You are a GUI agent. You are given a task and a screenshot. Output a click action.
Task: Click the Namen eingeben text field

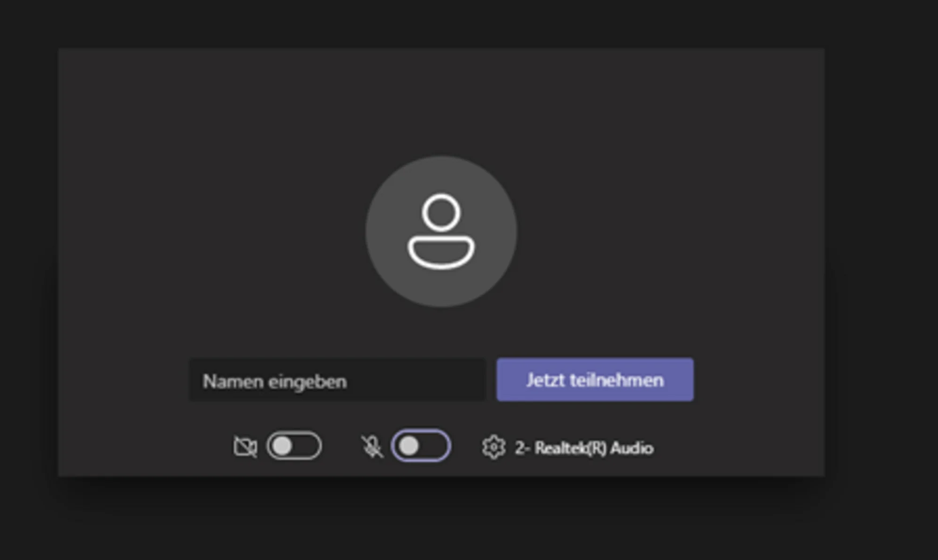point(337,380)
